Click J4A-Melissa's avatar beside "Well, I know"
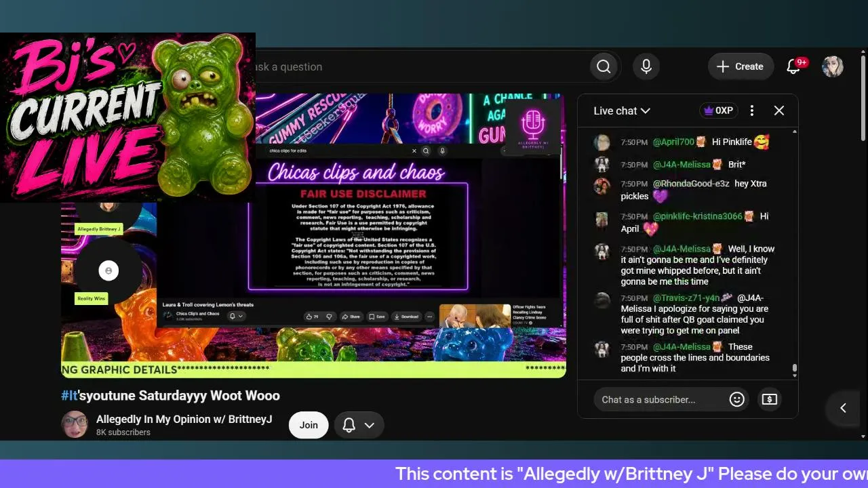This screenshot has width=868, height=488. click(601, 251)
